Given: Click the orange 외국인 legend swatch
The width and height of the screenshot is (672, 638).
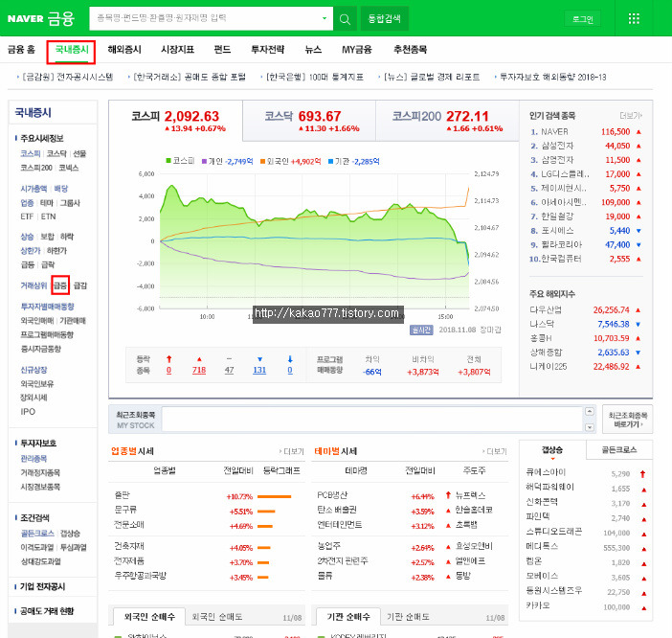Looking at the screenshot, I should (262, 161).
